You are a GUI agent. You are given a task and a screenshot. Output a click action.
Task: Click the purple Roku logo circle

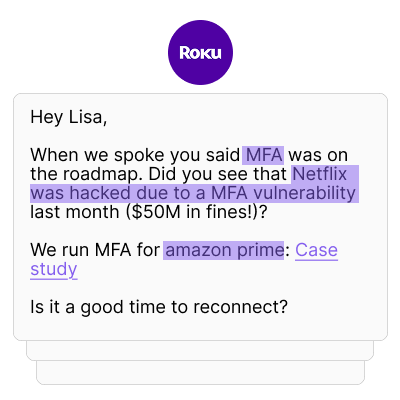coord(200,52)
